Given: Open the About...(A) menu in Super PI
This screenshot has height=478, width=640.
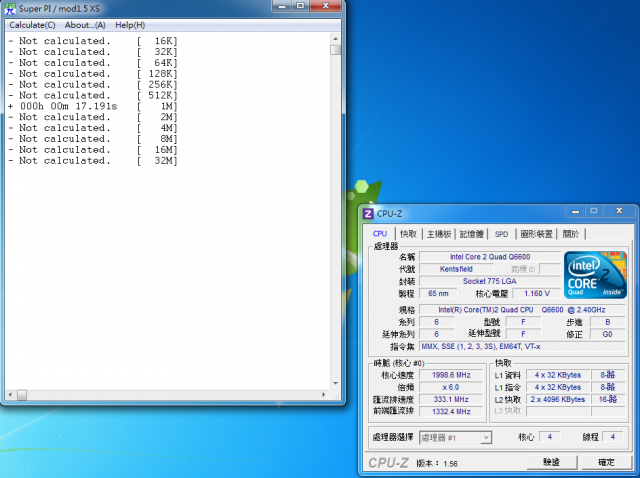Looking at the screenshot, I should coord(85,25).
